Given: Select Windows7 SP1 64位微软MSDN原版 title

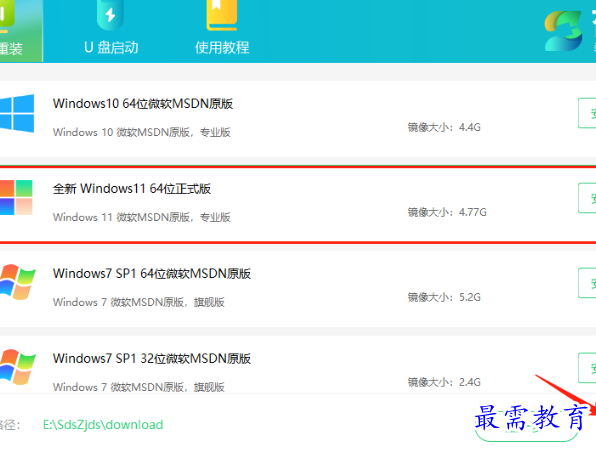Looking at the screenshot, I should (152, 273).
